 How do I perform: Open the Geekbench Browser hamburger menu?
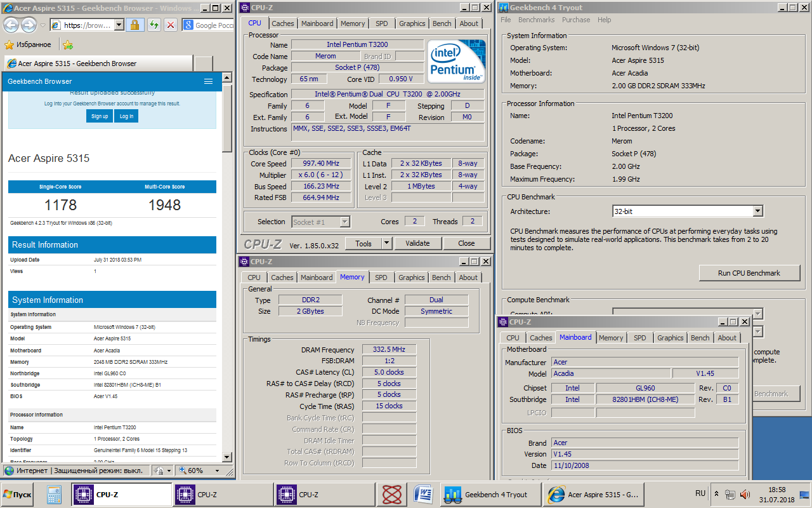[x=208, y=81]
